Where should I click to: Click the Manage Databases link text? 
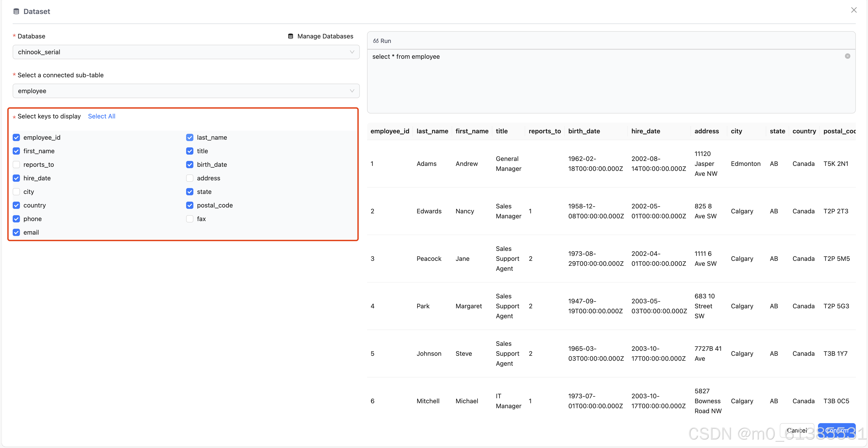coord(325,36)
